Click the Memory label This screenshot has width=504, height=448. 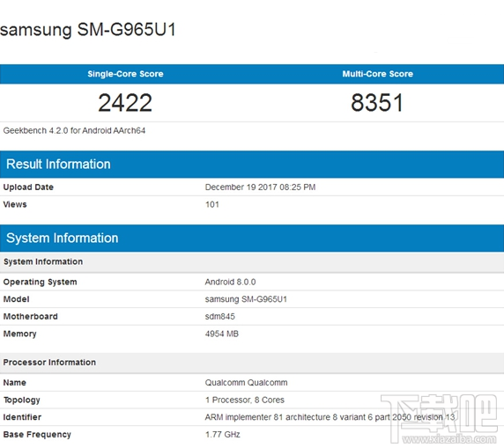[20, 334]
